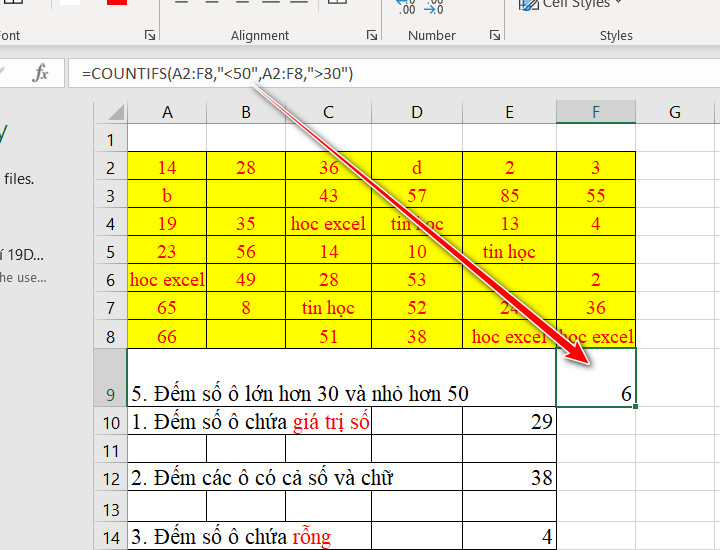Click row 2 header to select row
The width and height of the screenshot is (720, 550).
(110, 167)
